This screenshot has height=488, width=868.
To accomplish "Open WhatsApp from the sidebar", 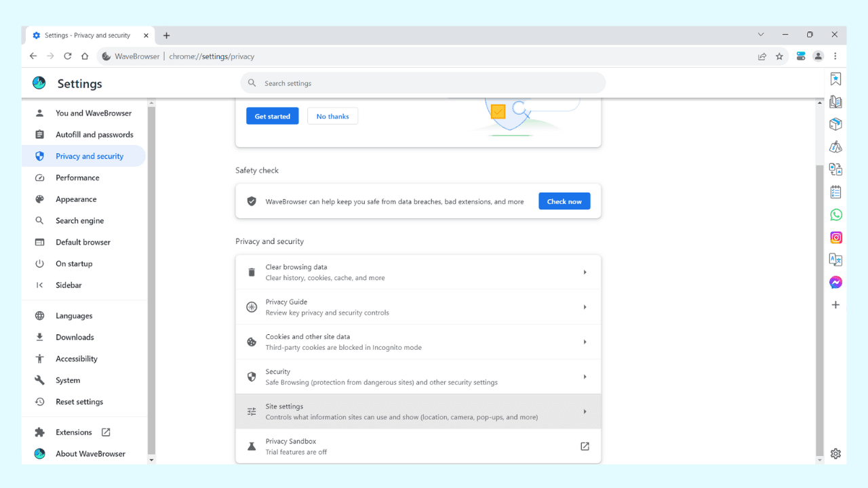I will tap(835, 214).
